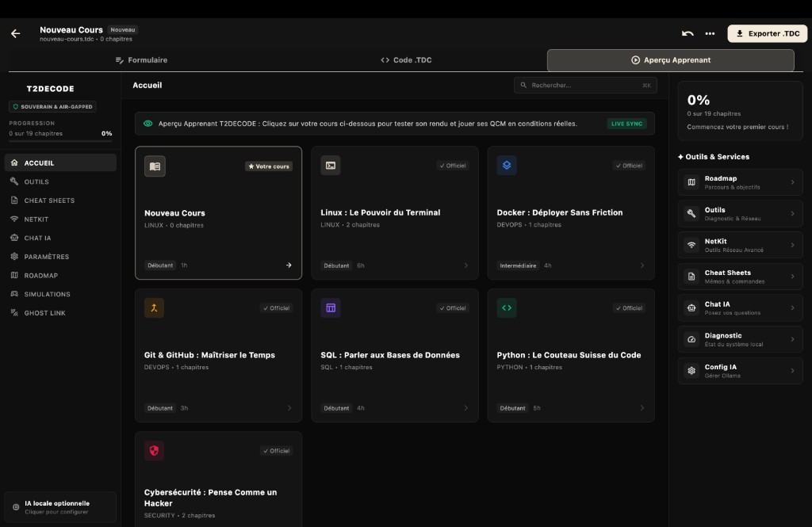Expand the Roadmap service chevron
The image size is (812, 527).
pos(792,182)
